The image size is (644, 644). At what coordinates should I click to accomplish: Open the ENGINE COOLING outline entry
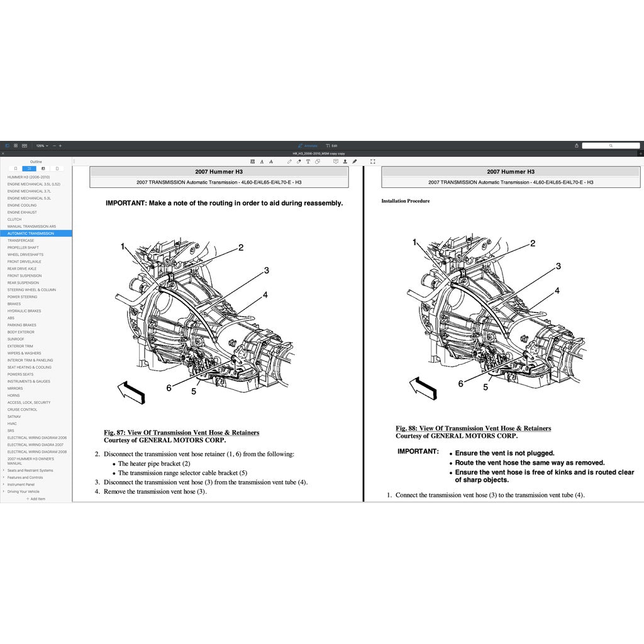(21, 205)
